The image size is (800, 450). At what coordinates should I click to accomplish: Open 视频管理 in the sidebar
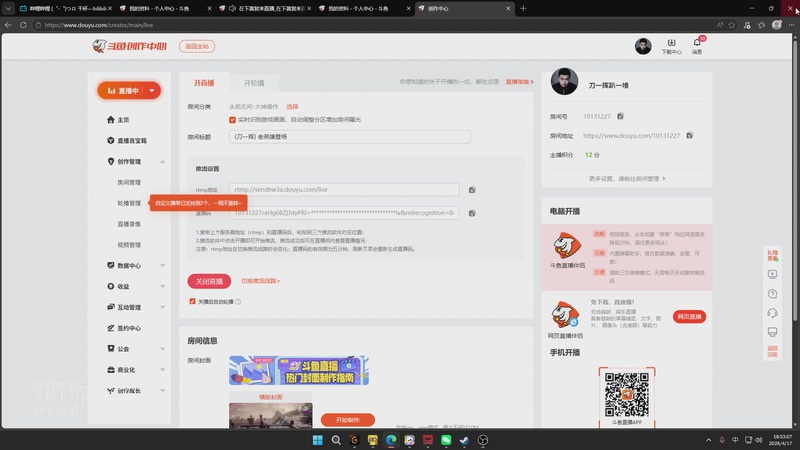click(x=129, y=245)
